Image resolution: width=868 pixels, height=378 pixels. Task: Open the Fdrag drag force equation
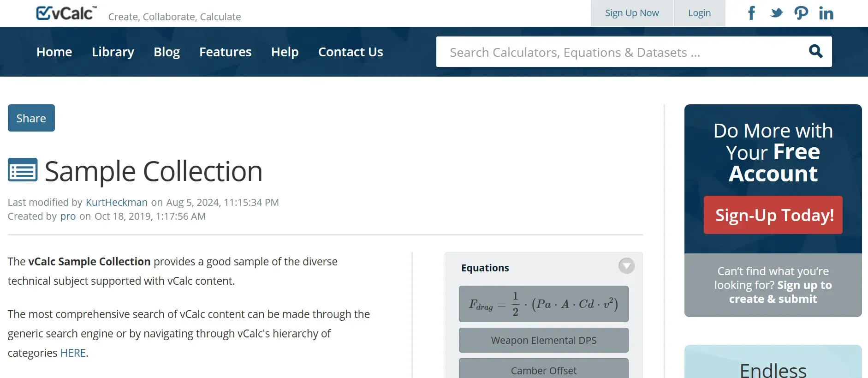point(544,304)
